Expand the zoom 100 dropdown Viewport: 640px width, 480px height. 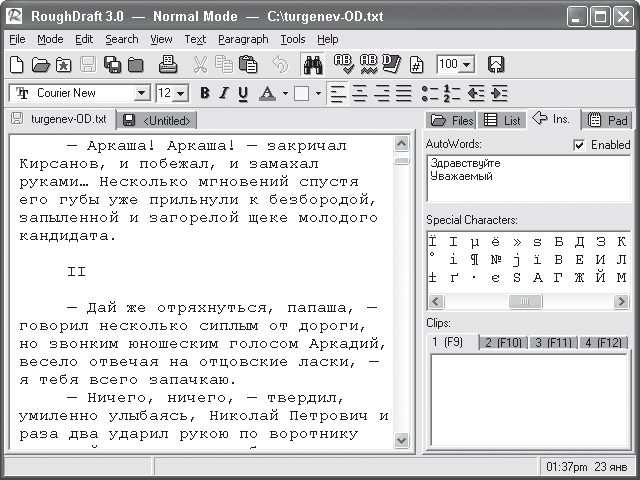[467, 64]
